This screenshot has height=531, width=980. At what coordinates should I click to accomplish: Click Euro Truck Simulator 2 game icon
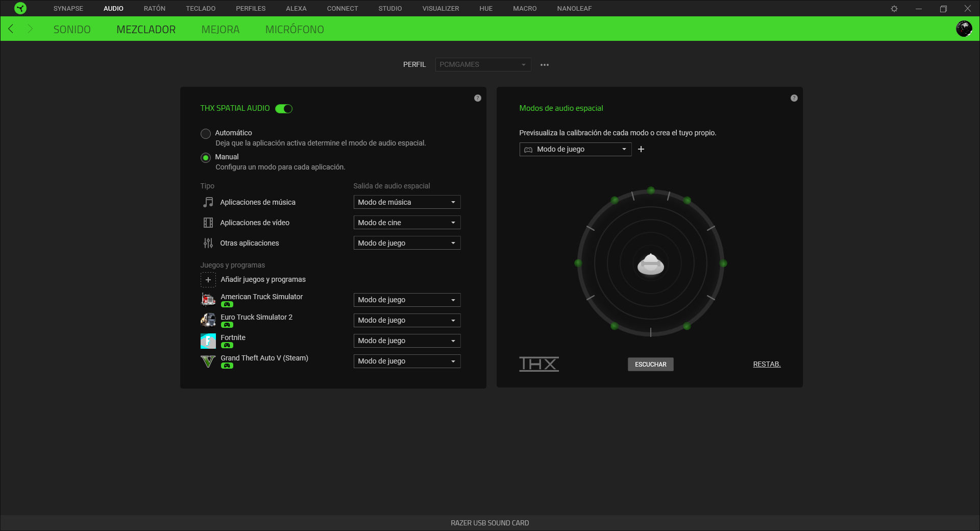(x=208, y=320)
